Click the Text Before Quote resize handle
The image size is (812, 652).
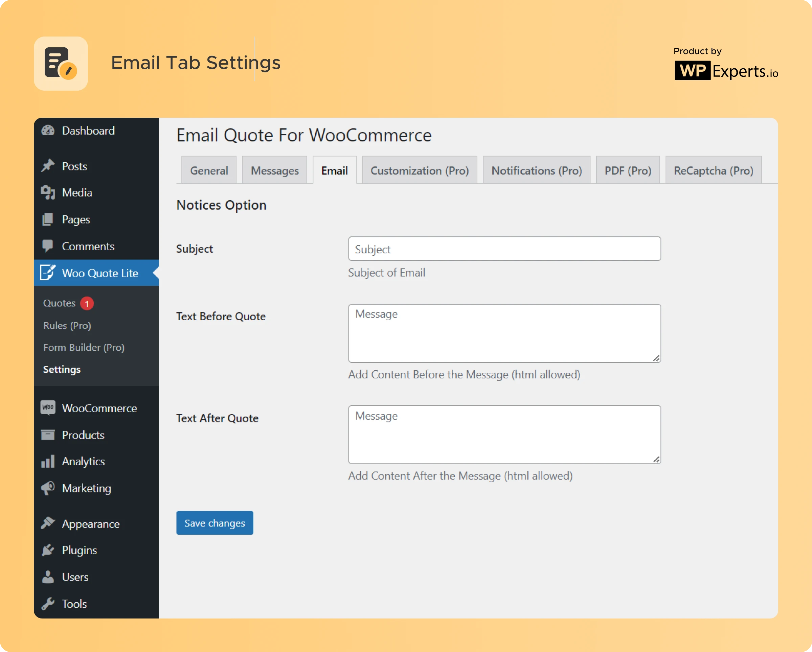[x=656, y=358]
